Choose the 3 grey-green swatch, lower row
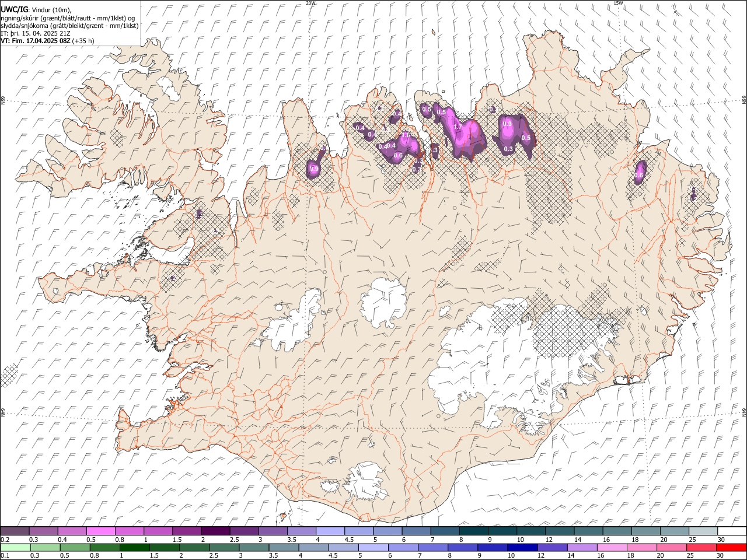Viewport: 747px width, 560px height. coord(254,547)
